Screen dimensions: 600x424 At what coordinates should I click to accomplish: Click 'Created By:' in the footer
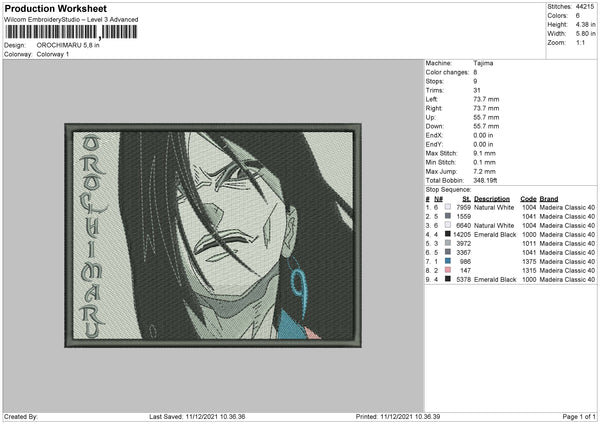click(21, 417)
